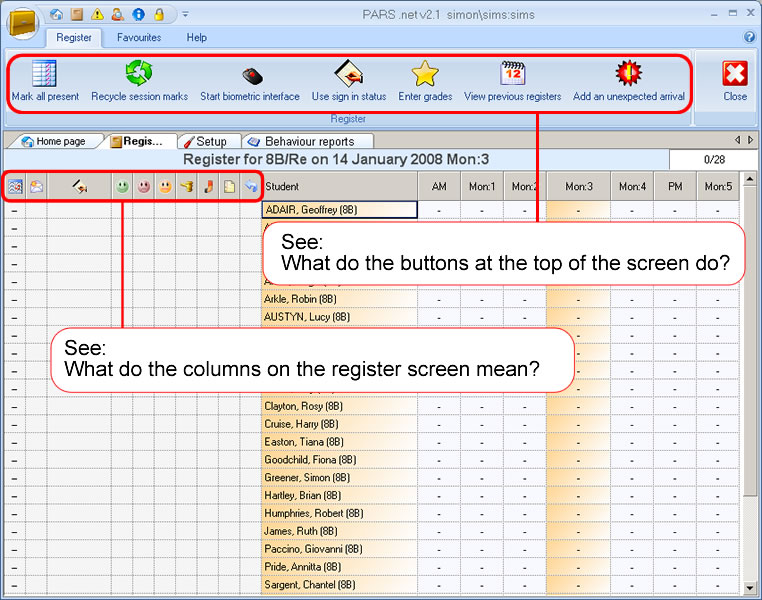Click the first column header icon with waves
The image size is (762, 600).
pyautogui.click(x=15, y=186)
